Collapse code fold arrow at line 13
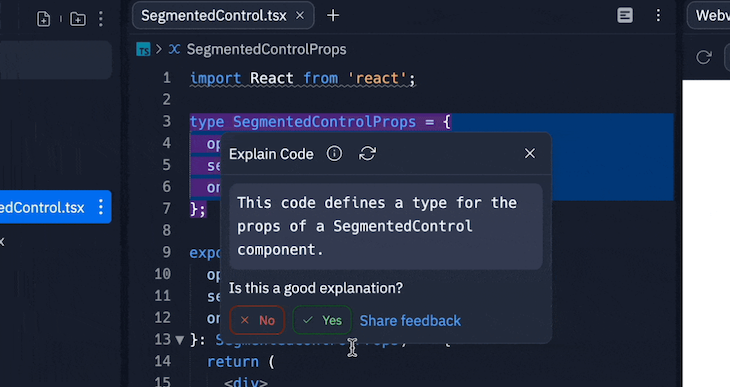Screen dimensions: 730x387 pyautogui.click(x=180, y=339)
